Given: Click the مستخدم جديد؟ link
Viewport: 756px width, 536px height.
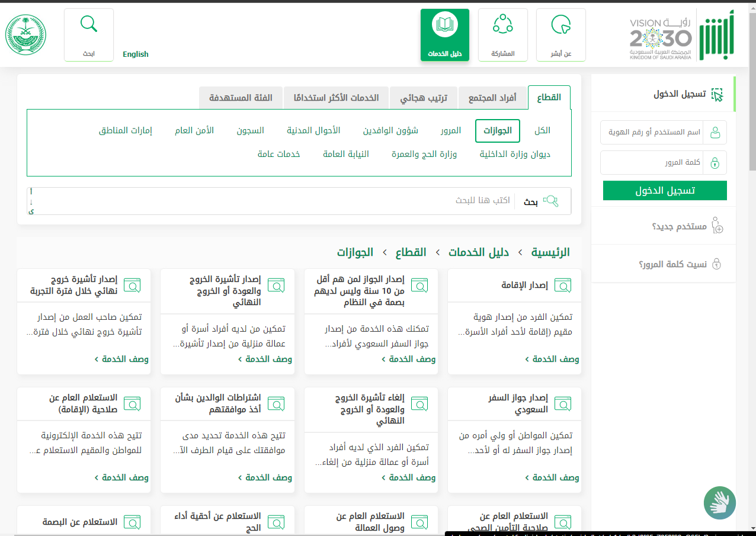Looking at the screenshot, I should tap(680, 226).
